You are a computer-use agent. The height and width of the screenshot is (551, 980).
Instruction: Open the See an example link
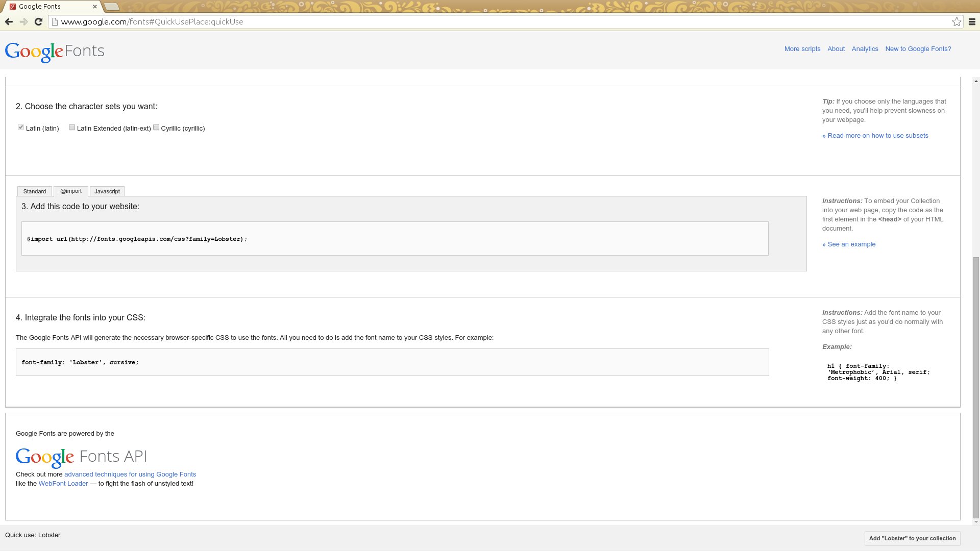[x=849, y=244]
